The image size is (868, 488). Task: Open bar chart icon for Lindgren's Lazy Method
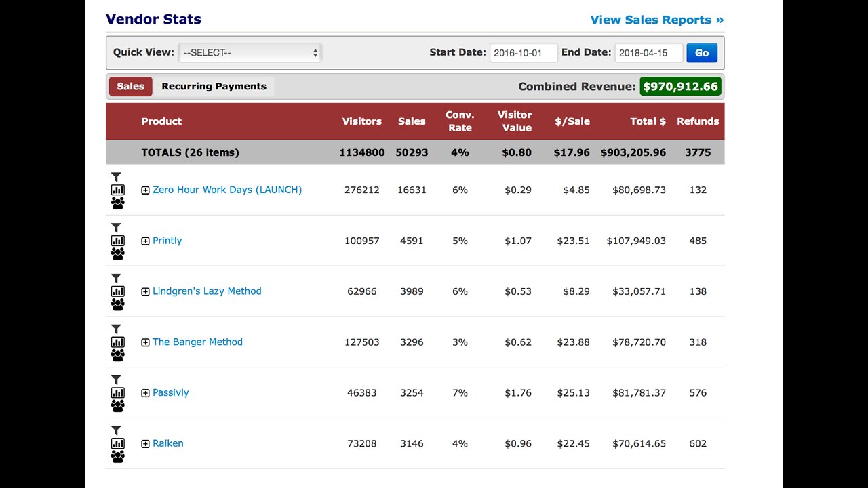117,291
